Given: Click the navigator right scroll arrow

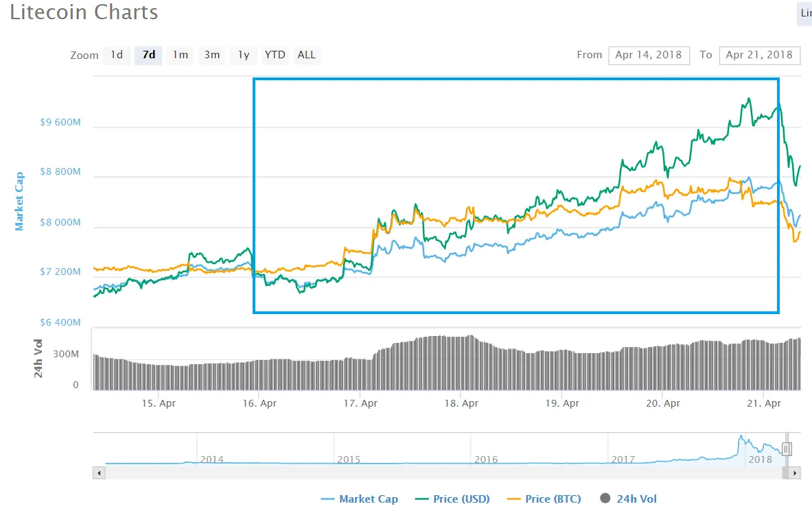Looking at the screenshot, I should click(x=794, y=472).
